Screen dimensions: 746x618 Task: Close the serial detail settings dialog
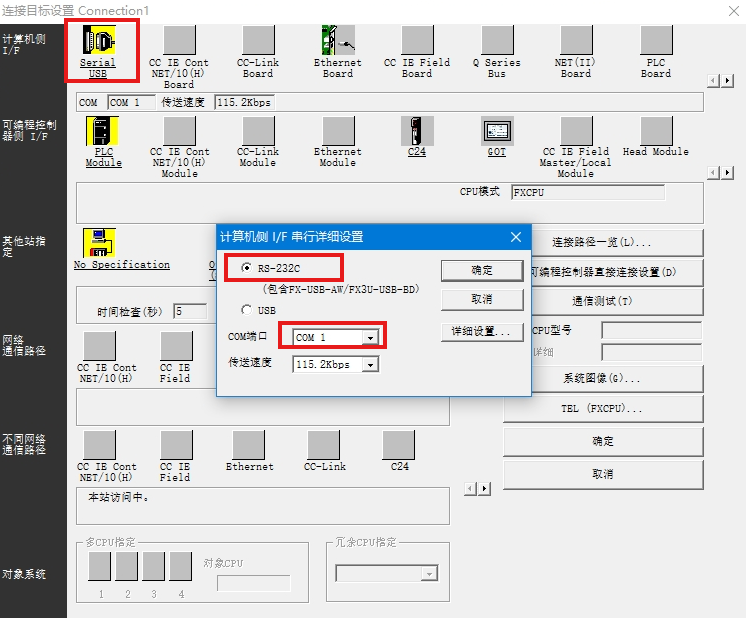[x=516, y=237]
